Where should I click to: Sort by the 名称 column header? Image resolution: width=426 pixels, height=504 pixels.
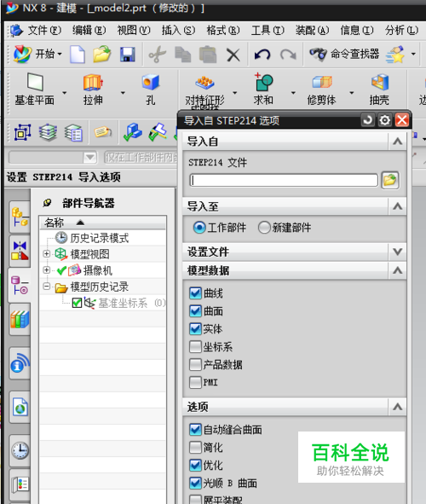(103, 223)
